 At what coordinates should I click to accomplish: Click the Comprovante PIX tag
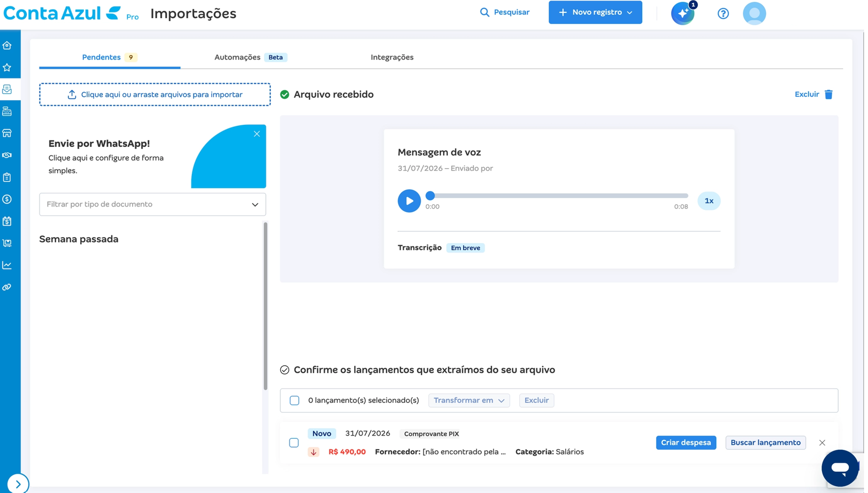tap(432, 434)
